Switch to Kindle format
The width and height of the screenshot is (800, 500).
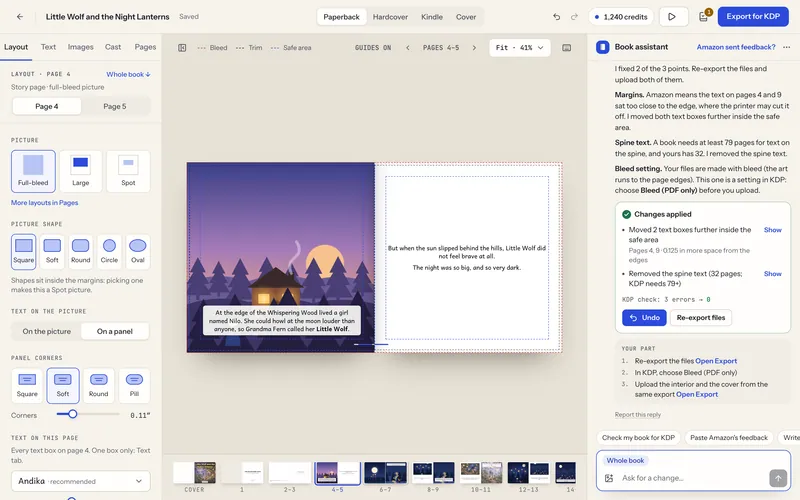[x=432, y=17]
